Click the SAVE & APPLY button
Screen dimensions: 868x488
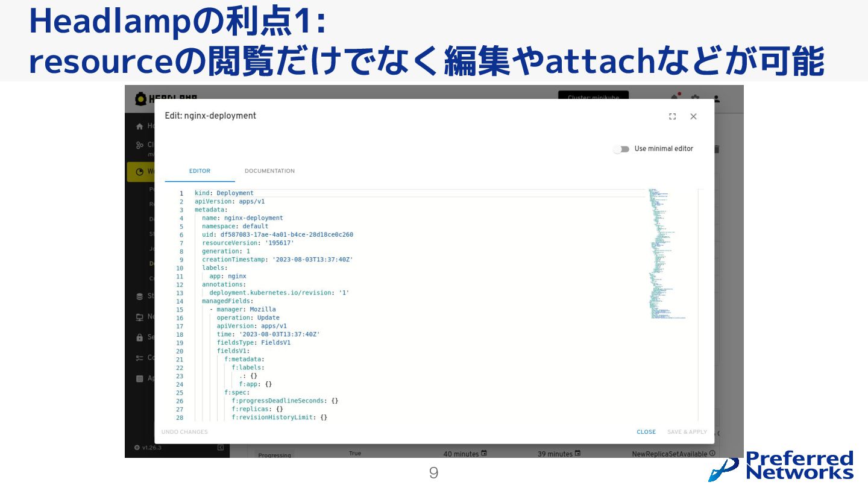point(687,432)
